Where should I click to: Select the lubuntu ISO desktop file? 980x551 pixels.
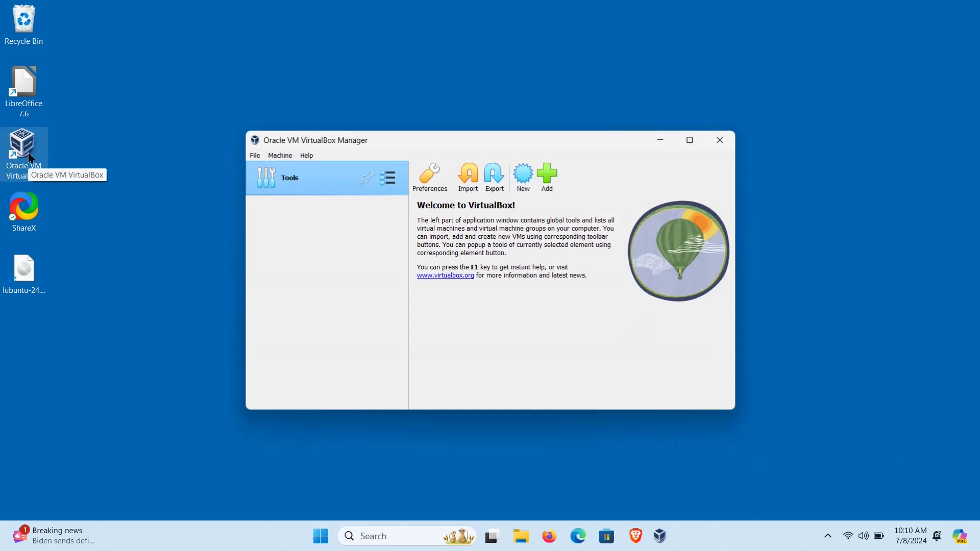tap(24, 273)
